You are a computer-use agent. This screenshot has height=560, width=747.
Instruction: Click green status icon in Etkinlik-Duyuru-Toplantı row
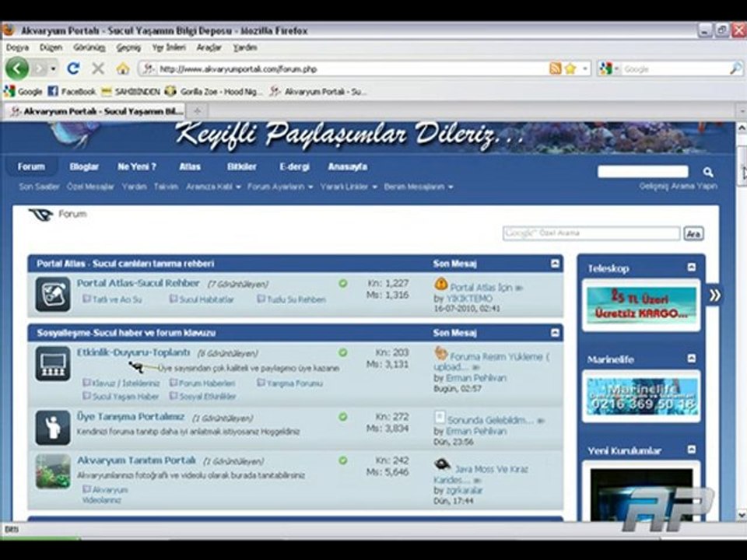(x=342, y=353)
